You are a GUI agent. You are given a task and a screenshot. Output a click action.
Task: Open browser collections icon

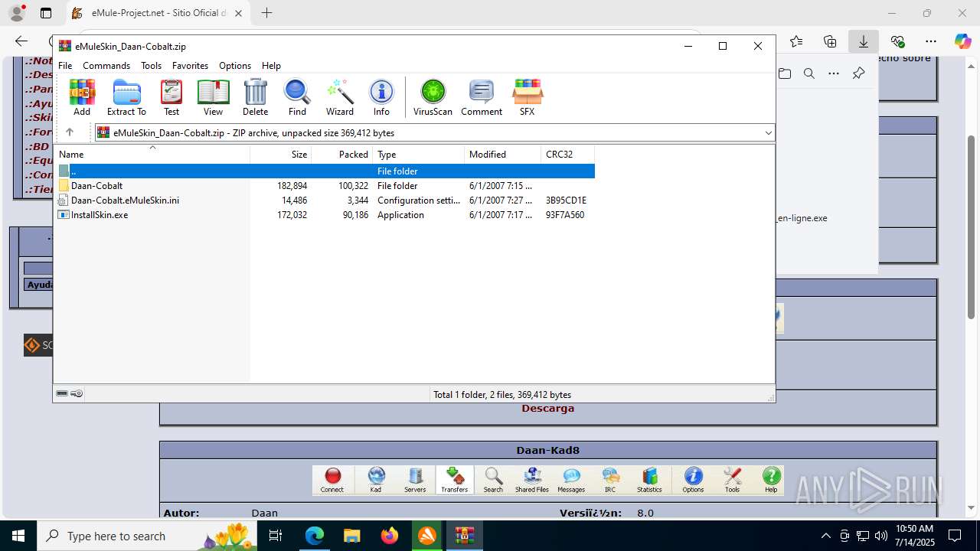point(830,41)
